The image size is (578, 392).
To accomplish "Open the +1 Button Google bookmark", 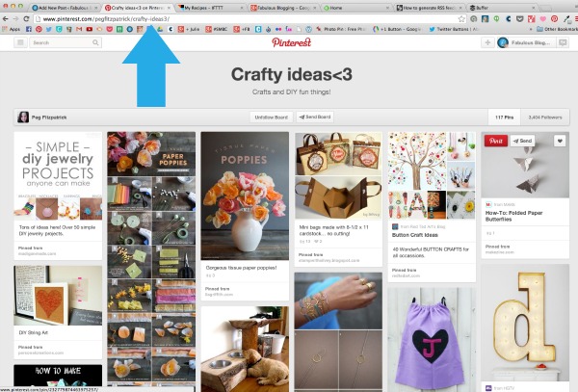I will (x=397, y=29).
